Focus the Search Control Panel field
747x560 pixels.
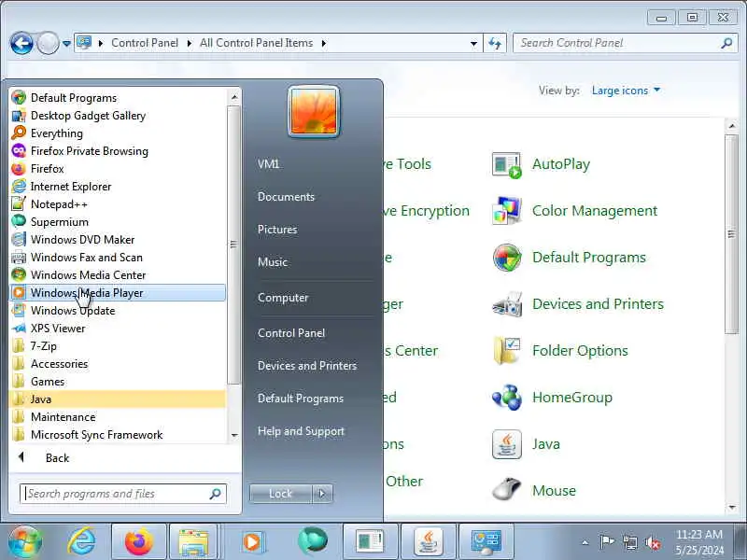(x=625, y=43)
